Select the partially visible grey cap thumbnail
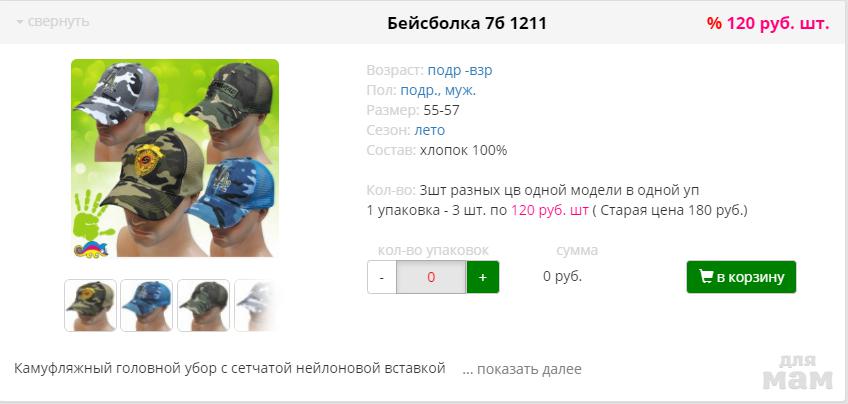Viewport: 848px width, 404px height. [257, 305]
